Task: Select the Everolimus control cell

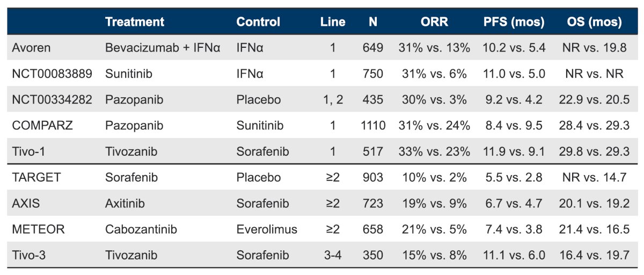Action: click(x=267, y=229)
